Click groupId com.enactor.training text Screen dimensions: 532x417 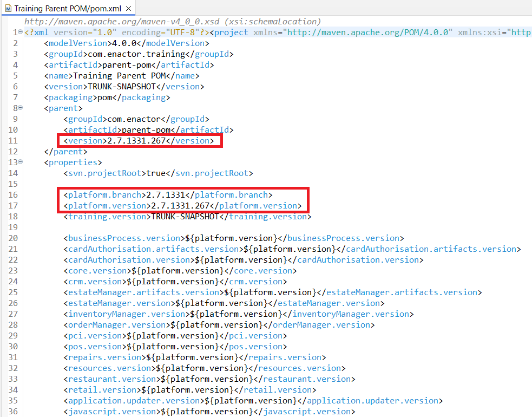point(139,54)
